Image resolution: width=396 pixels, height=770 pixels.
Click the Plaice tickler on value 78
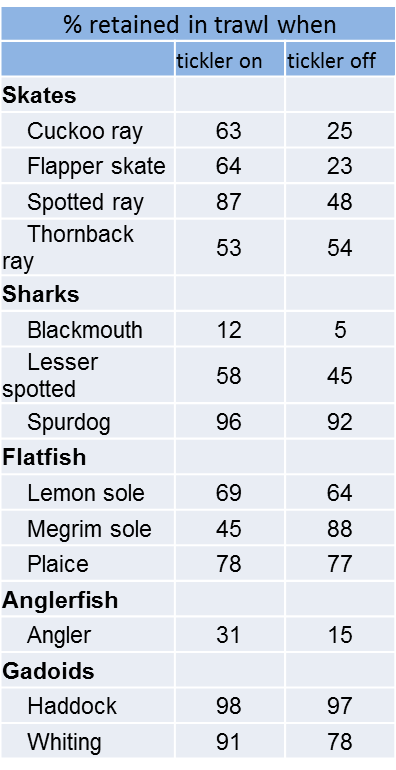point(228,564)
